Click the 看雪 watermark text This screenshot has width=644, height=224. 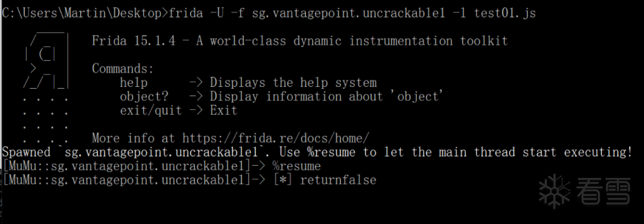603,192
